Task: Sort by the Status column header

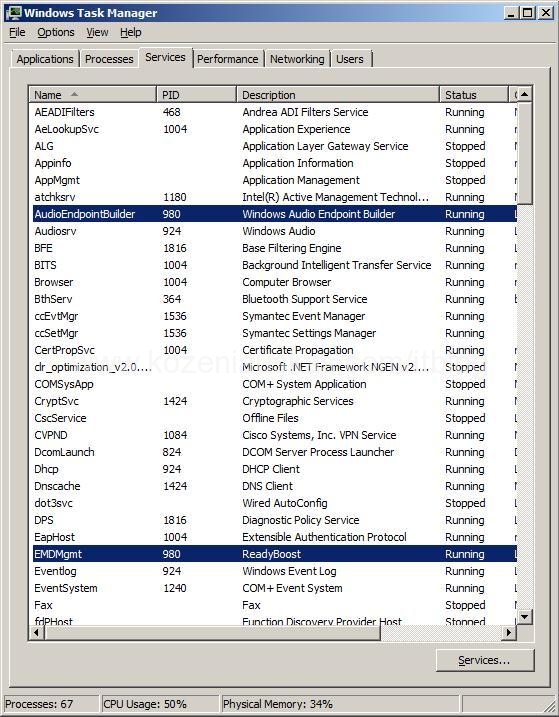Action: point(474,95)
